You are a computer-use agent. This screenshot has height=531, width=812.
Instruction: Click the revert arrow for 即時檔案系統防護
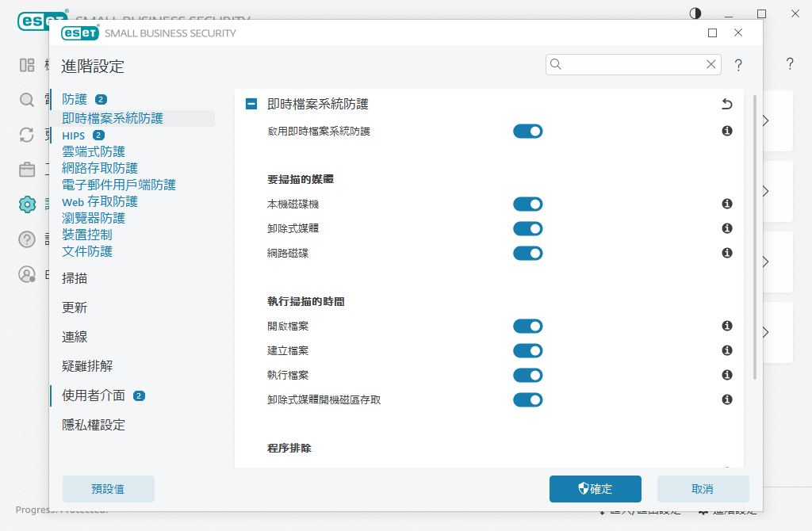point(726,104)
